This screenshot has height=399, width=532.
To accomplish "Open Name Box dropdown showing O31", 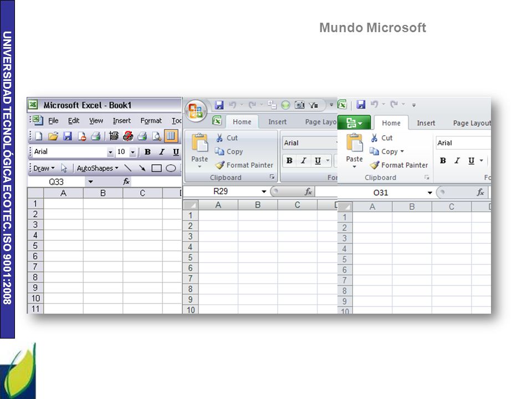I will coord(429,192).
